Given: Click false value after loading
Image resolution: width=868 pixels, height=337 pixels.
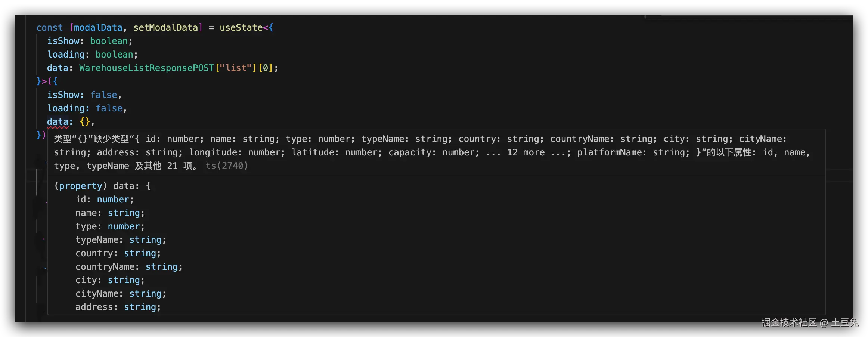Looking at the screenshot, I should tap(109, 108).
